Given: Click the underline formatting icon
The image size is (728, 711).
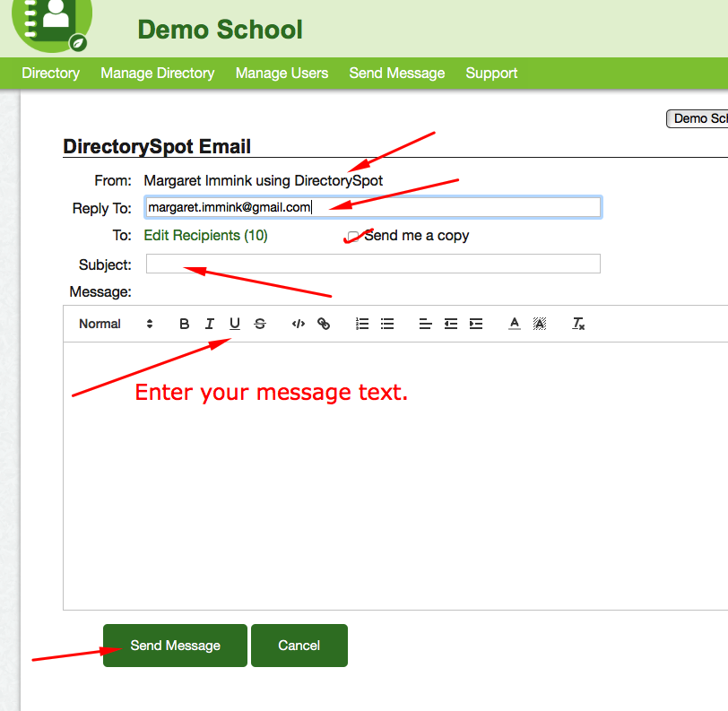Looking at the screenshot, I should click(235, 324).
